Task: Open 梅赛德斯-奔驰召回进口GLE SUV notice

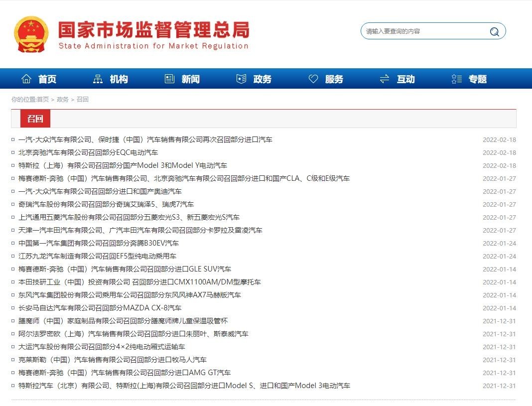Action: (x=125, y=269)
